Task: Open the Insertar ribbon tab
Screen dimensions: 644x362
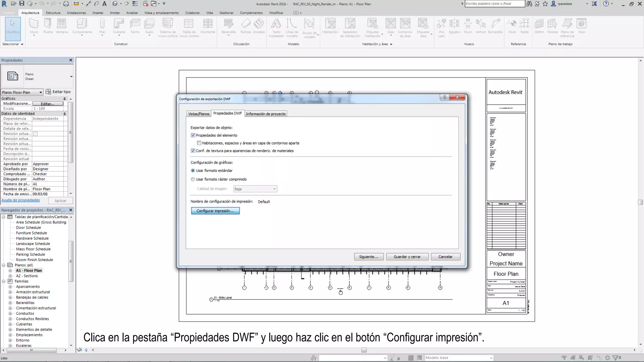Action: tap(98, 13)
